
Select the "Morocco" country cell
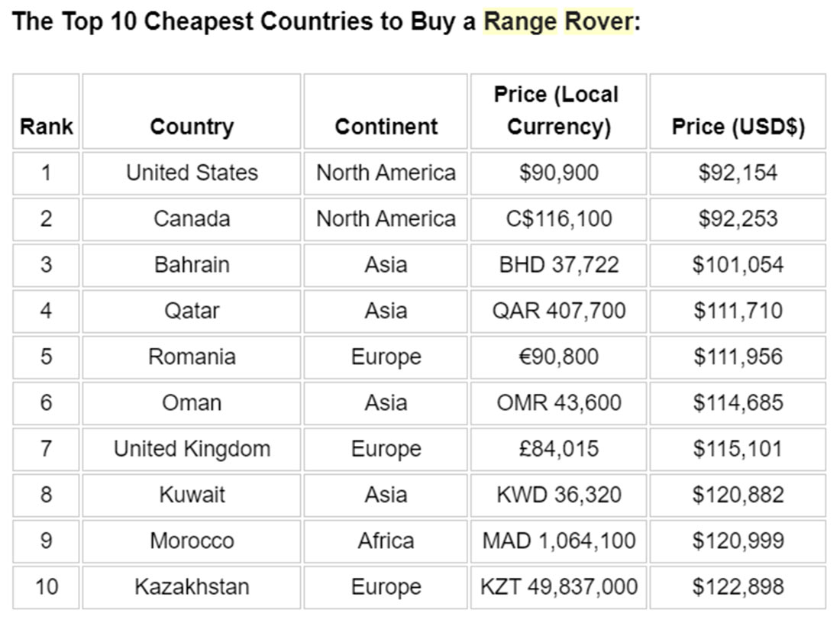[192, 541]
